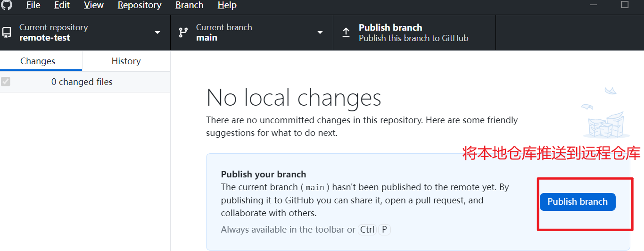
Task: Click the "0 changed files" label
Action: click(x=82, y=82)
